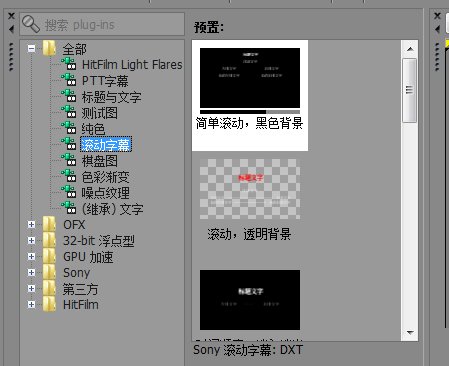Click the GPU 加速 folder icon
The image size is (449, 366).
(x=49, y=256)
